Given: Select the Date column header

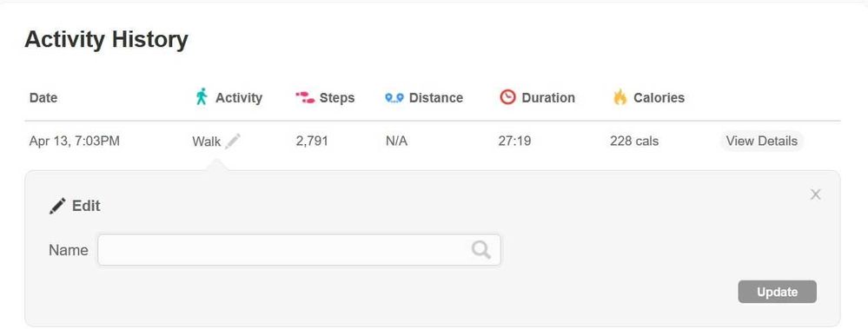Looking at the screenshot, I should pyautogui.click(x=43, y=98).
